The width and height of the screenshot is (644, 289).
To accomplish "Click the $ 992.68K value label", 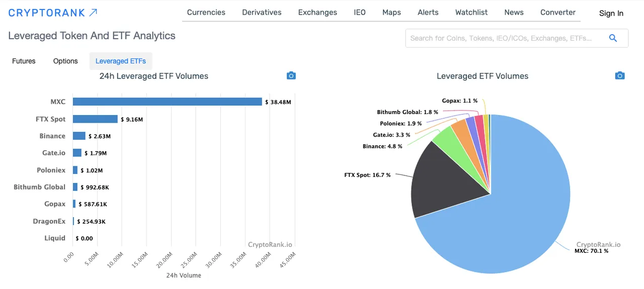I will 95,187.
